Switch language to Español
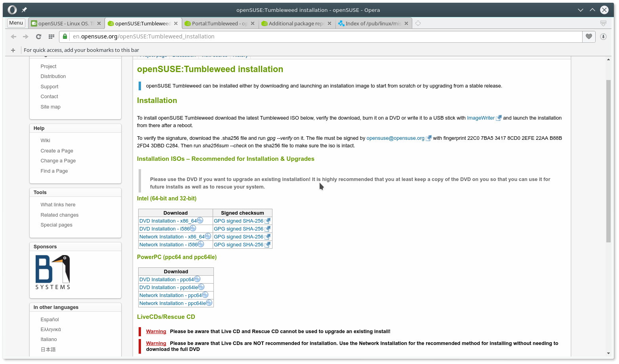 click(50, 320)
